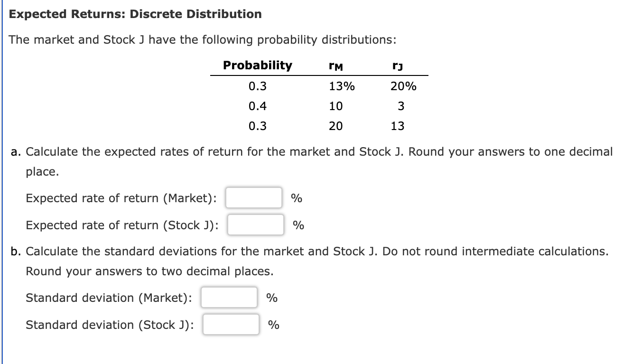The image size is (623, 364).
Task: Click the Expected rate of return (Market) input field
Action: point(253,198)
